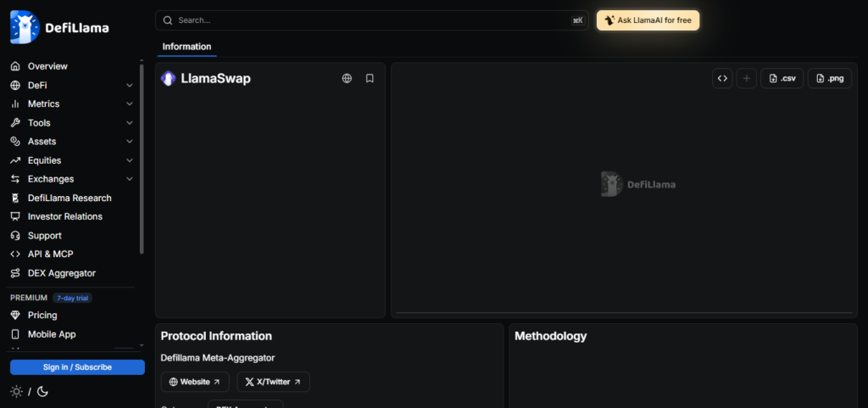This screenshot has height=408, width=868.
Task: Click the search magnifier icon
Action: point(168,20)
